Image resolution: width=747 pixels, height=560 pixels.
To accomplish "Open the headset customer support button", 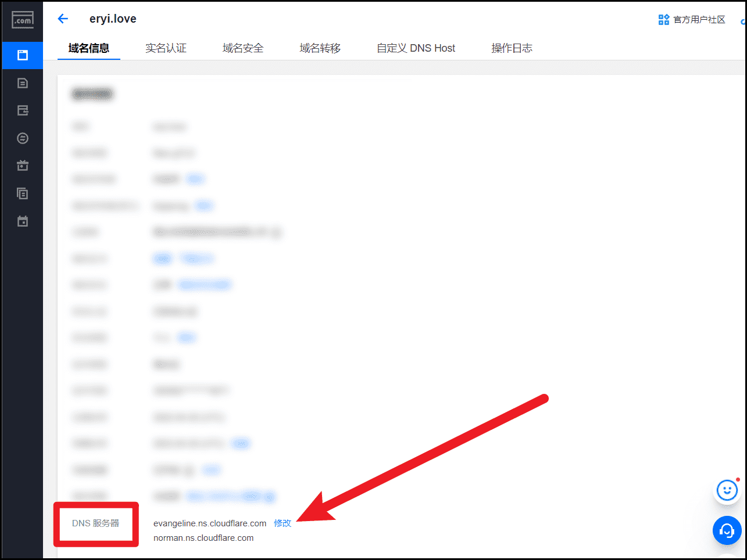I will [x=727, y=530].
